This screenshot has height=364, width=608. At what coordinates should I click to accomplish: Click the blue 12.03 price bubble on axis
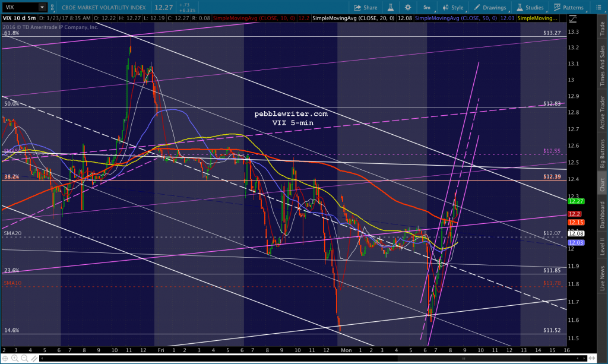(x=576, y=243)
